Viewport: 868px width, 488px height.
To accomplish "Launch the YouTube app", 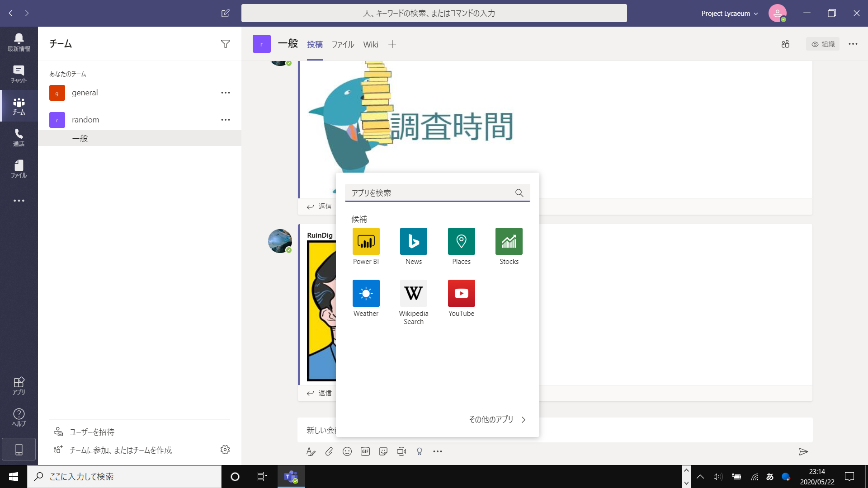I will (x=461, y=293).
